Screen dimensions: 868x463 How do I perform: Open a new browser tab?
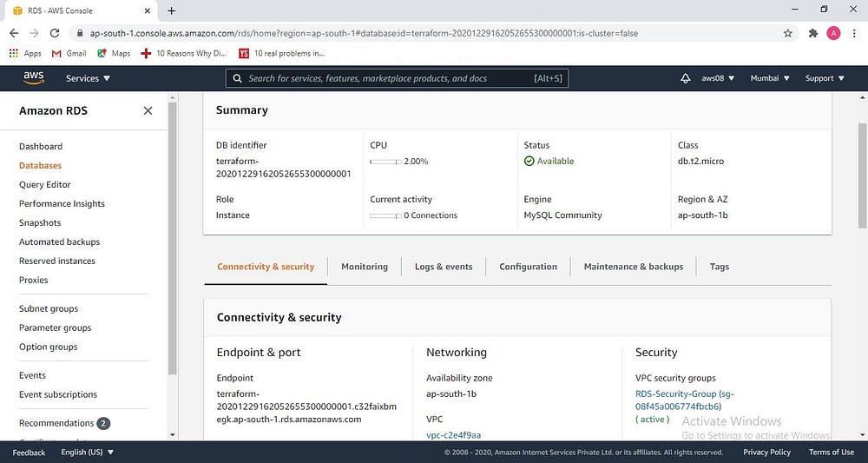pos(172,10)
